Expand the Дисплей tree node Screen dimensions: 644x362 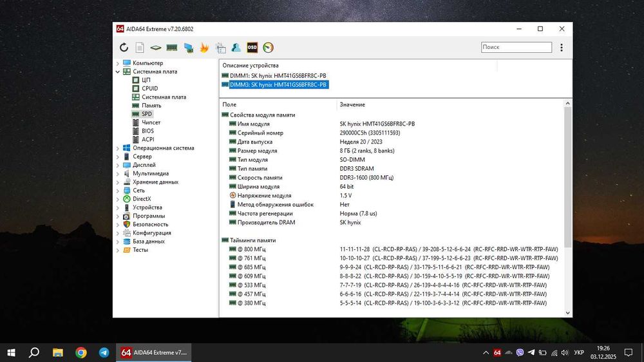tap(118, 165)
